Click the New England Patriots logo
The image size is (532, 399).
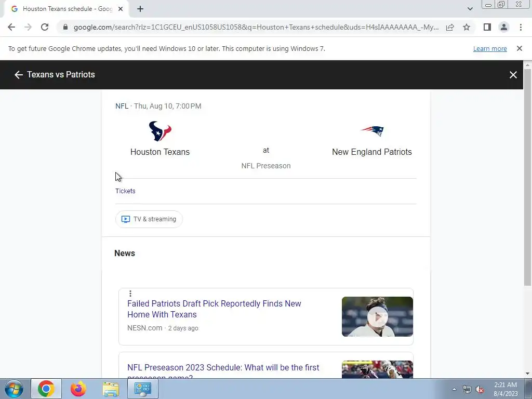coord(372,131)
